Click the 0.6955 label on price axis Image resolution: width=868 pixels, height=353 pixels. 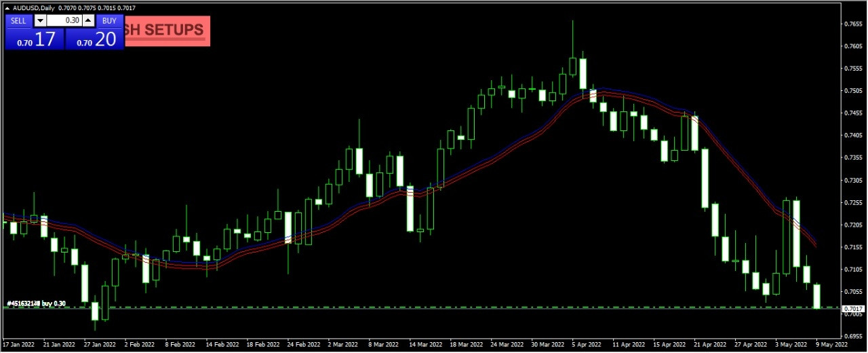(x=852, y=336)
